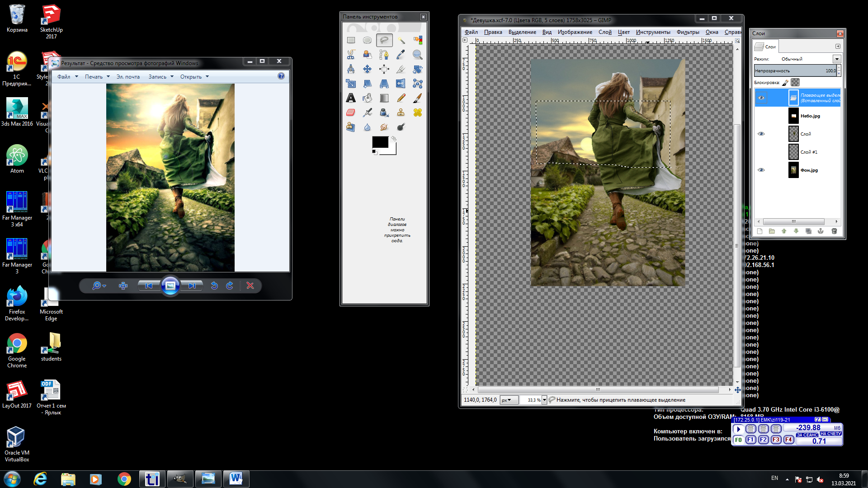Screen dimensions: 868x488
Task: Select the Blend gradient tool
Action: point(384,98)
